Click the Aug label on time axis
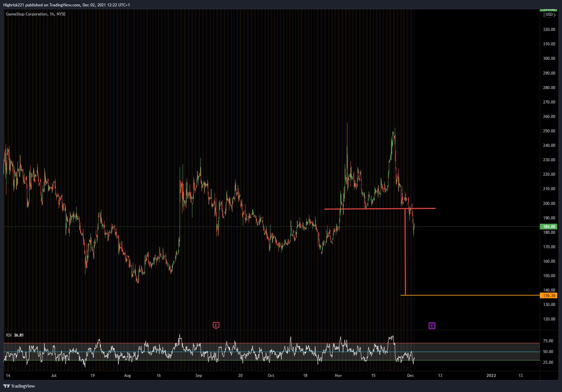 [127, 376]
